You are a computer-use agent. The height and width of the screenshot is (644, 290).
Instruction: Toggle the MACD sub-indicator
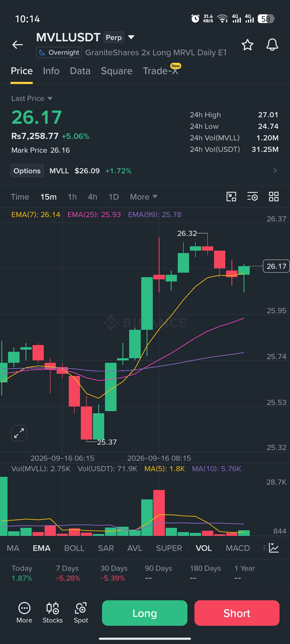[238, 548]
